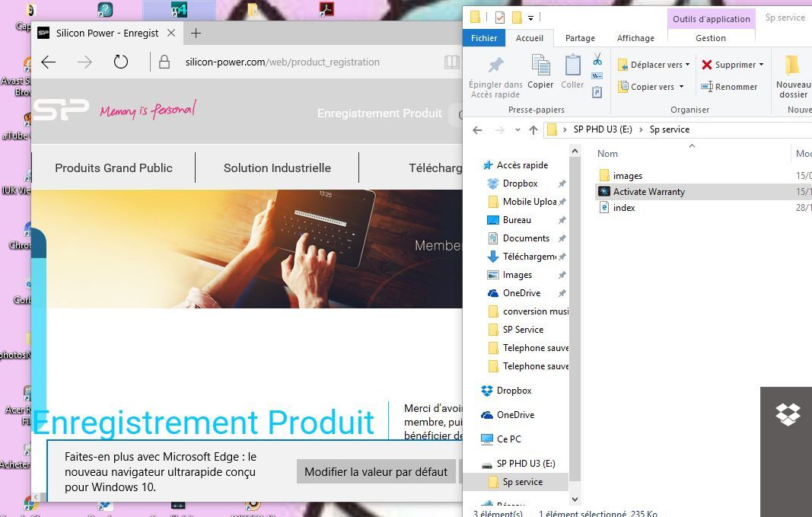
Task: Open Mobile Uploads in navigation pane
Action: [523, 202]
